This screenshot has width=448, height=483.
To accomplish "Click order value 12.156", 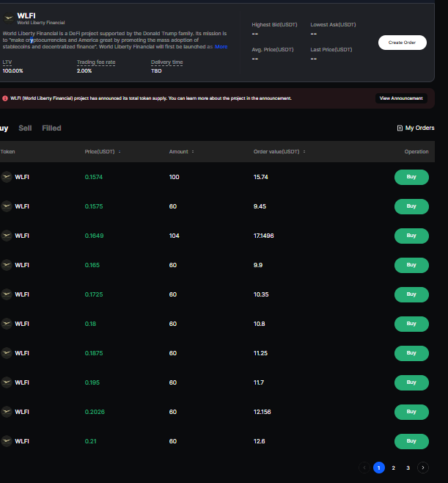I will point(262,412).
